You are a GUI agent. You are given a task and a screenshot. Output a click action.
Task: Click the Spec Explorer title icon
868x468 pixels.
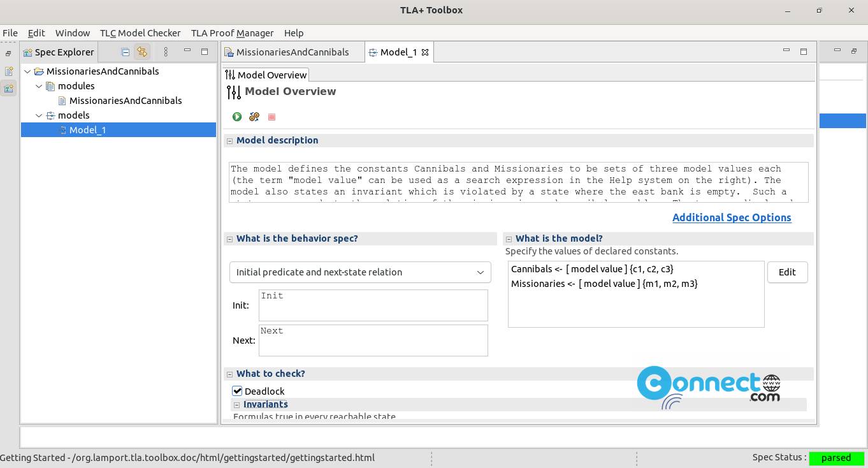tap(28, 52)
